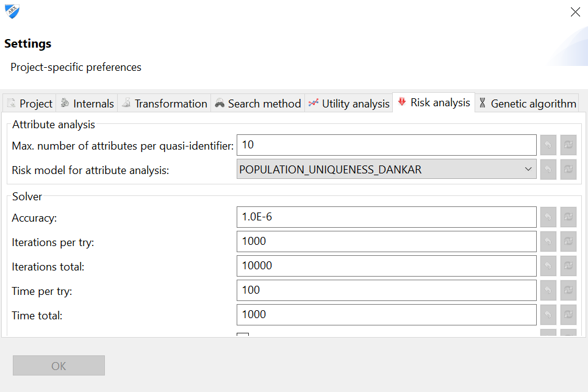Select the Transformation tab
This screenshot has height=392, width=588.
click(x=164, y=103)
